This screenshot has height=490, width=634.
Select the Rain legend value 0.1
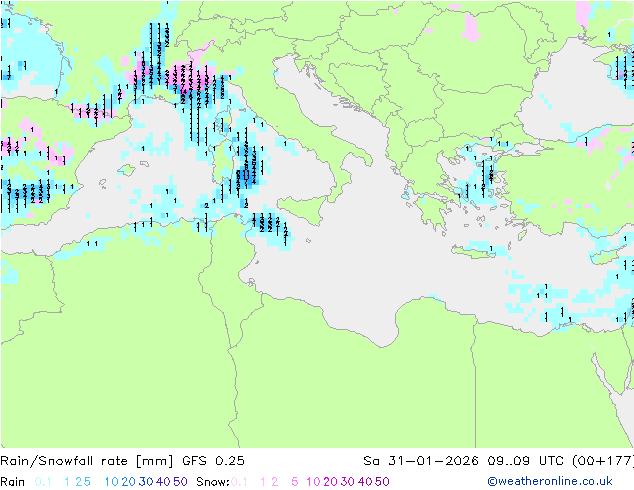(43, 482)
